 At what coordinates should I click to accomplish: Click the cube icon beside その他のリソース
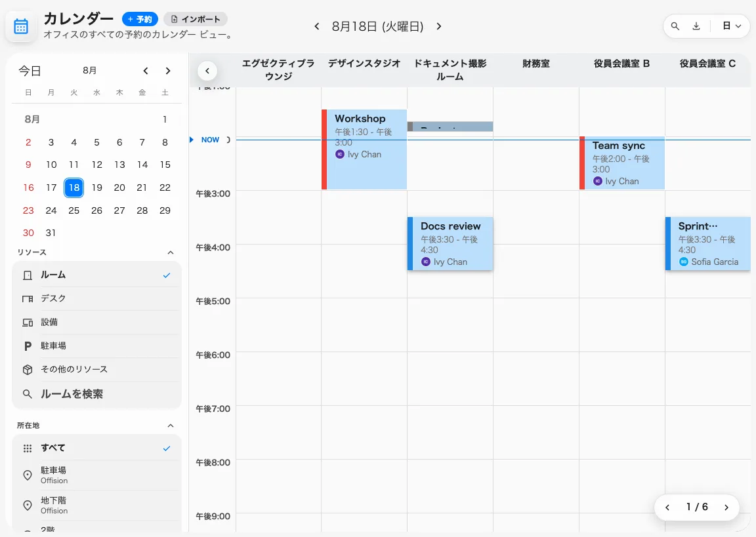[28, 370]
